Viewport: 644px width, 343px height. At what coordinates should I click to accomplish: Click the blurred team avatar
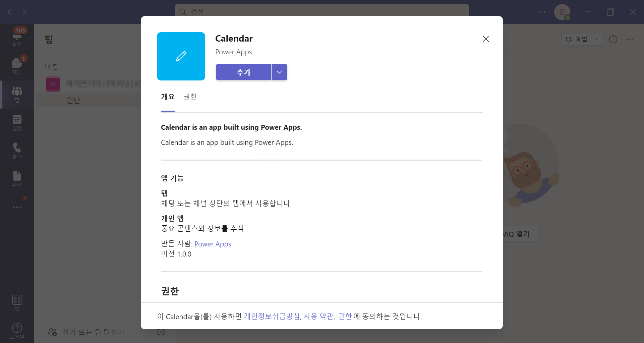pyautogui.click(x=53, y=83)
